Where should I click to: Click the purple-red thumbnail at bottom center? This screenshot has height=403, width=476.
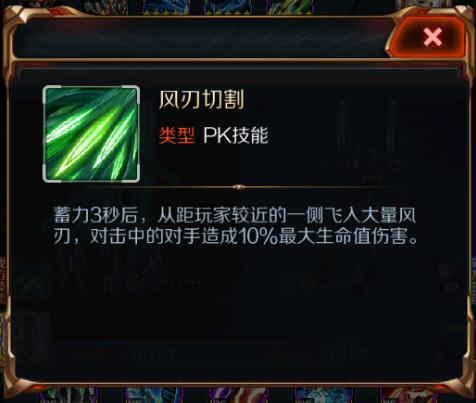[238, 396]
